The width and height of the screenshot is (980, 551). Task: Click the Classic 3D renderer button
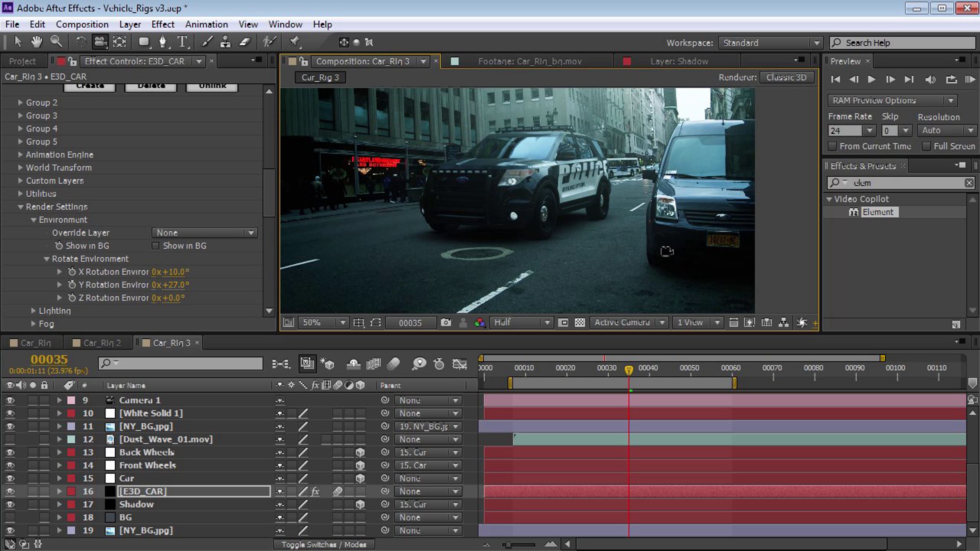(x=786, y=78)
